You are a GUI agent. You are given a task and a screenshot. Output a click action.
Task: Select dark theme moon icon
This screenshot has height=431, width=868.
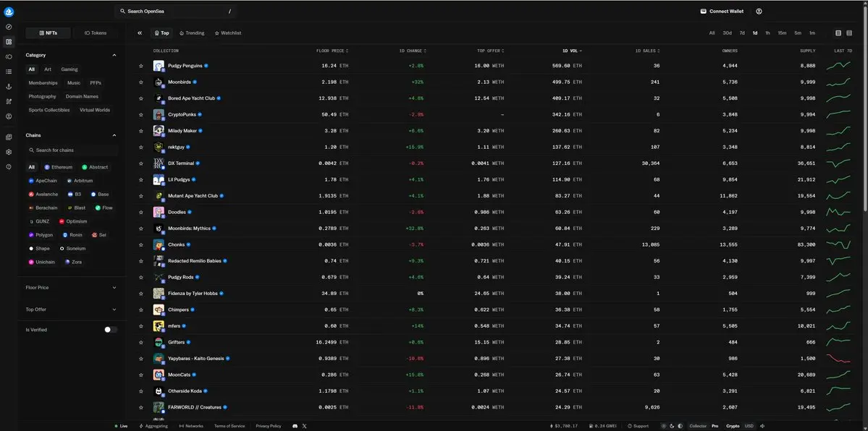672,426
